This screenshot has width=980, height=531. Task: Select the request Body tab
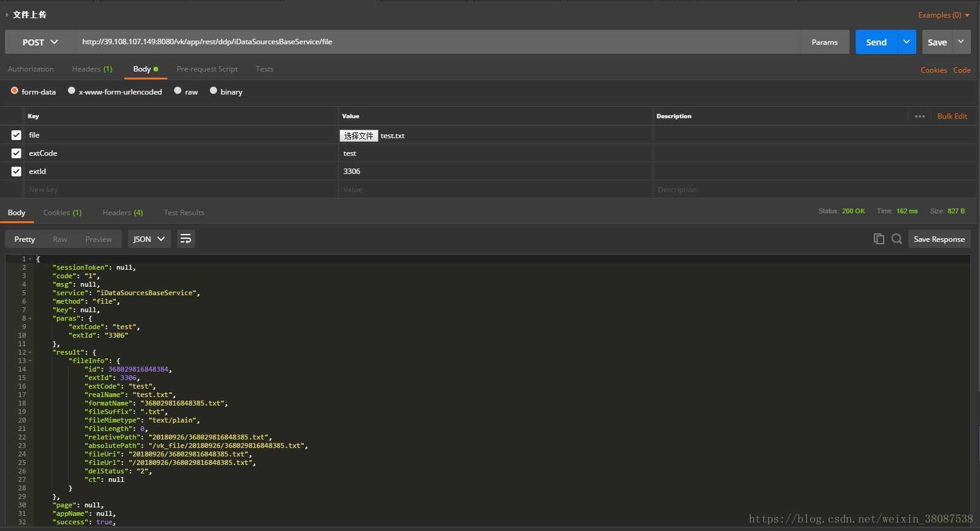tap(146, 69)
